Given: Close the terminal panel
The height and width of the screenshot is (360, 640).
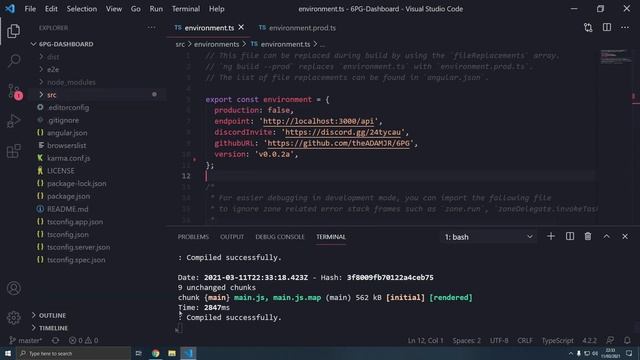Looking at the screenshot, I should [625, 236].
